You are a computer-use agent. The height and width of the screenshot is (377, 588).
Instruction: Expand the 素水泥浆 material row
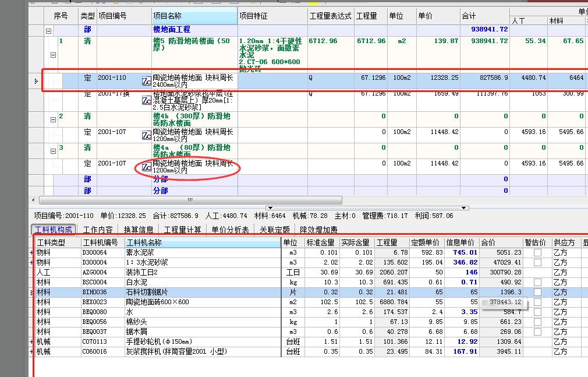31,253
